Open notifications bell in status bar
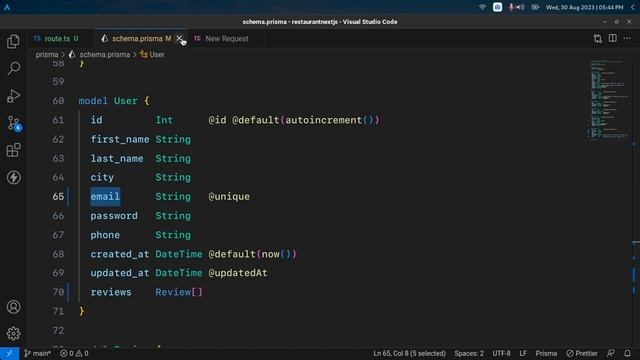This screenshot has height=360, width=640. (x=627, y=353)
